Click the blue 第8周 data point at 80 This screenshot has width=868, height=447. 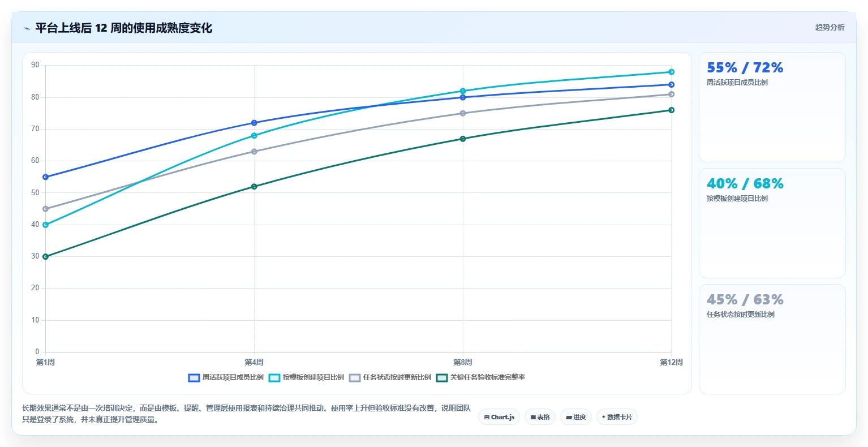click(x=463, y=97)
